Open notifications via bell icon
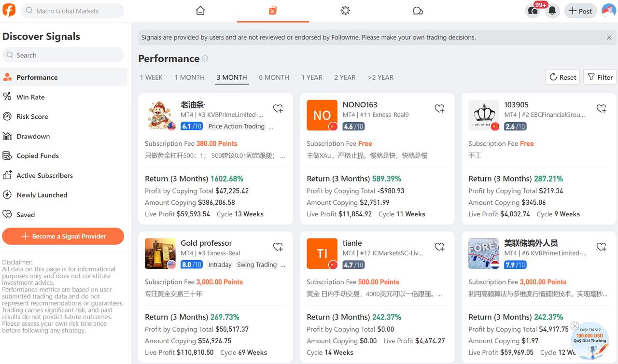618x364 pixels. pyautogui.click(x=552, y=10)
